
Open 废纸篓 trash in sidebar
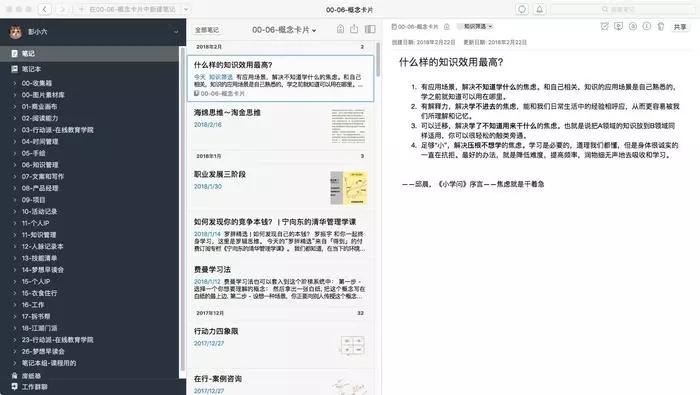(x=31, y=376)
